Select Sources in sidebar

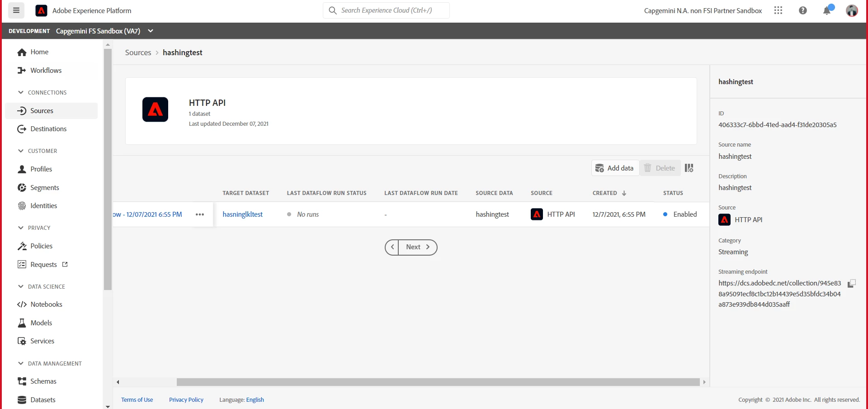point(51,111)
